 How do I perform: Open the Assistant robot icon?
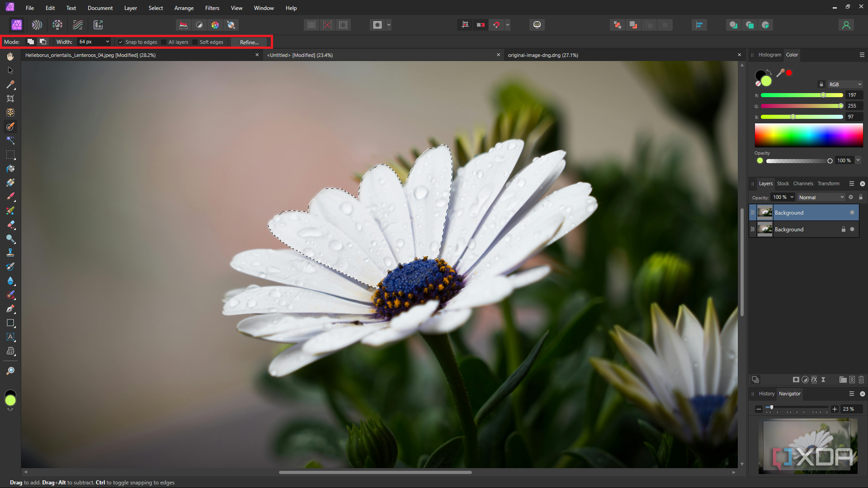(x=537, y=25)
